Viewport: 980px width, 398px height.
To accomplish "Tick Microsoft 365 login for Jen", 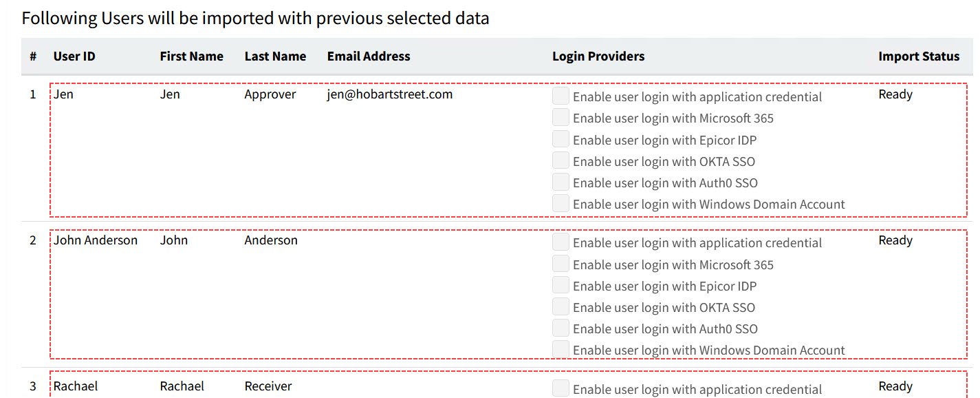I will coord(560,117).
